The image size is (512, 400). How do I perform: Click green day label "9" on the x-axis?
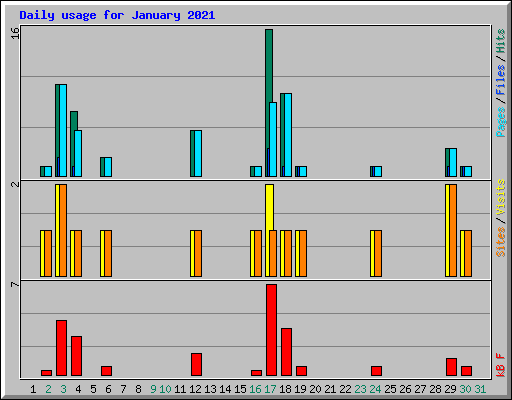(153, 389)
